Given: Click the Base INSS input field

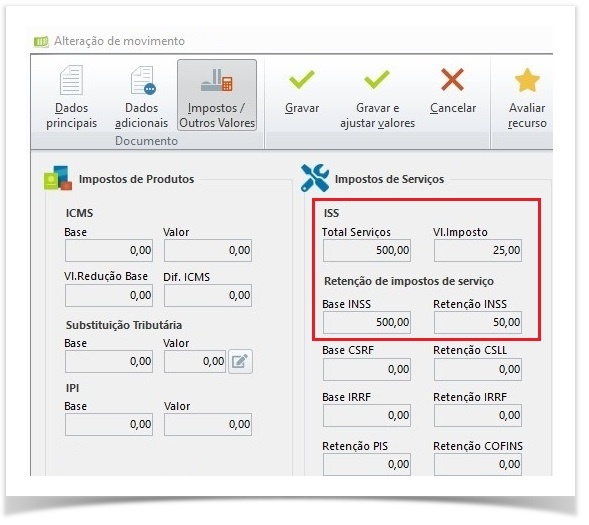Looking at the screenshot, I should pos(367,323).
